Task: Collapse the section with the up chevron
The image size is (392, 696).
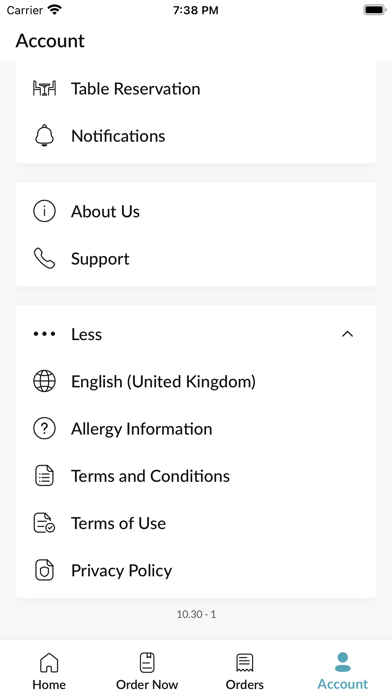Action: pyautogui.click(x=347, y=334)
